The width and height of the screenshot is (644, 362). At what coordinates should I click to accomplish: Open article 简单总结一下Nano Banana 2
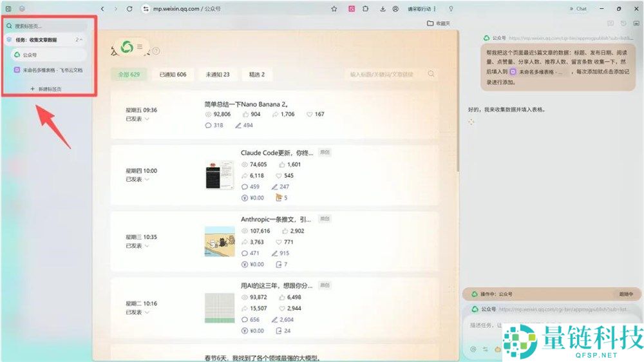pos(246,104)
